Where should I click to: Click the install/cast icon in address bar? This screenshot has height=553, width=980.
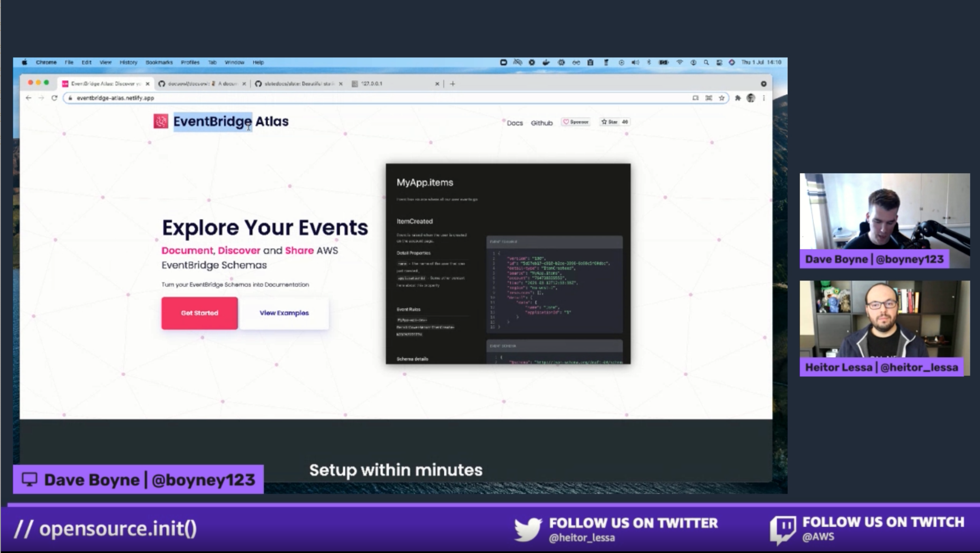695,98
